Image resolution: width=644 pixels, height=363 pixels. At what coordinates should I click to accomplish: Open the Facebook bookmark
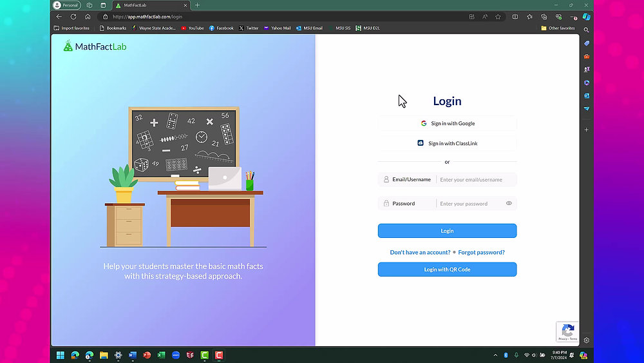221,28
